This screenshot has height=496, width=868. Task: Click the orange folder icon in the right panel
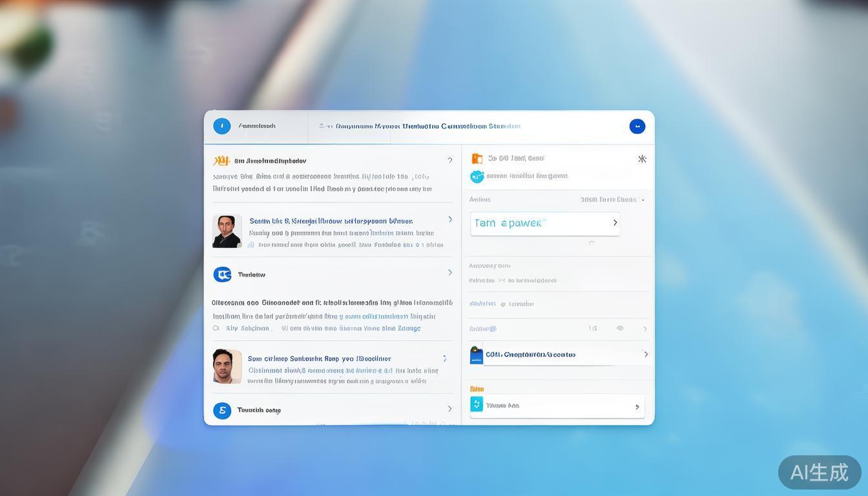coord(477,158)
